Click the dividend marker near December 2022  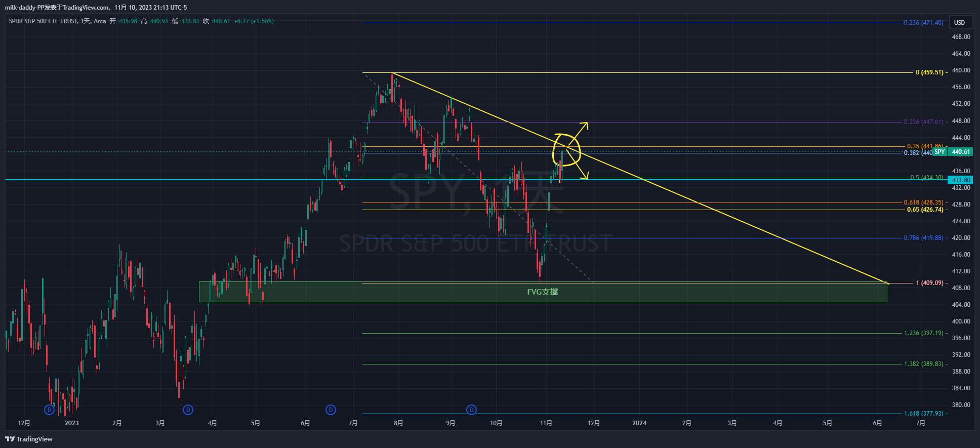pos(49,410)
